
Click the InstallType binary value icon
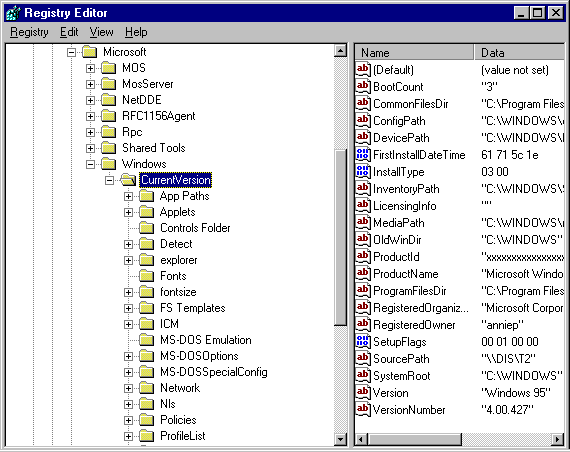tap(363, 172)
